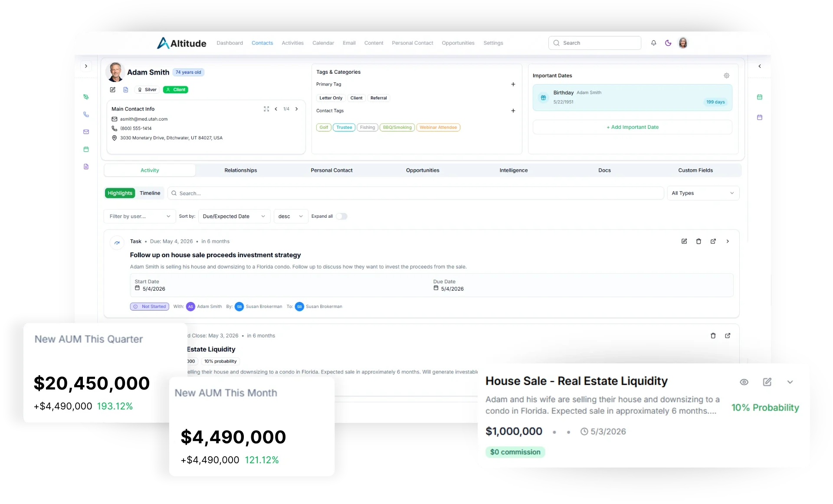Enable the Expand all toggle

(342, 216)
